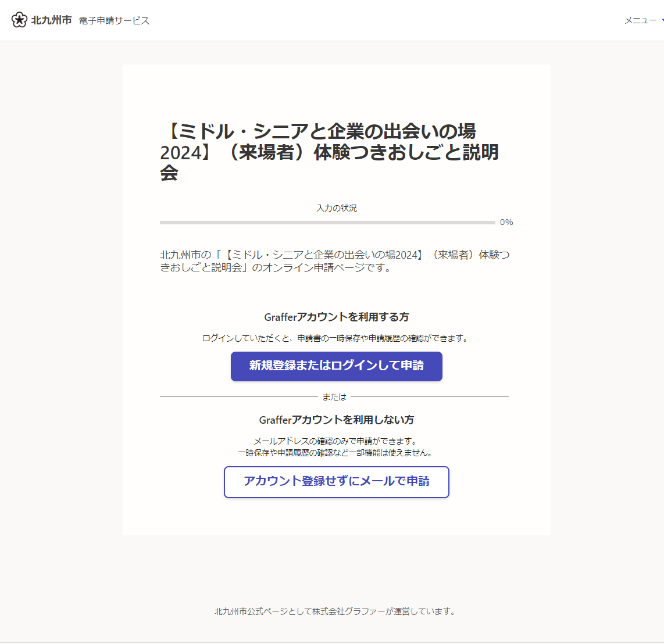This screenshot has height=644, width=664.
Task: Click the 電子申請サービス header text
Action: pos(114,20)
